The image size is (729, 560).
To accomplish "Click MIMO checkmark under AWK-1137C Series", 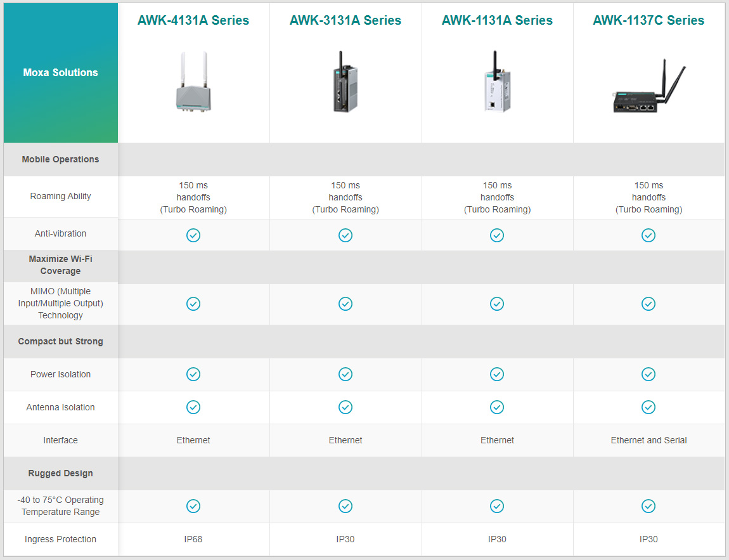I will point(648,304).
